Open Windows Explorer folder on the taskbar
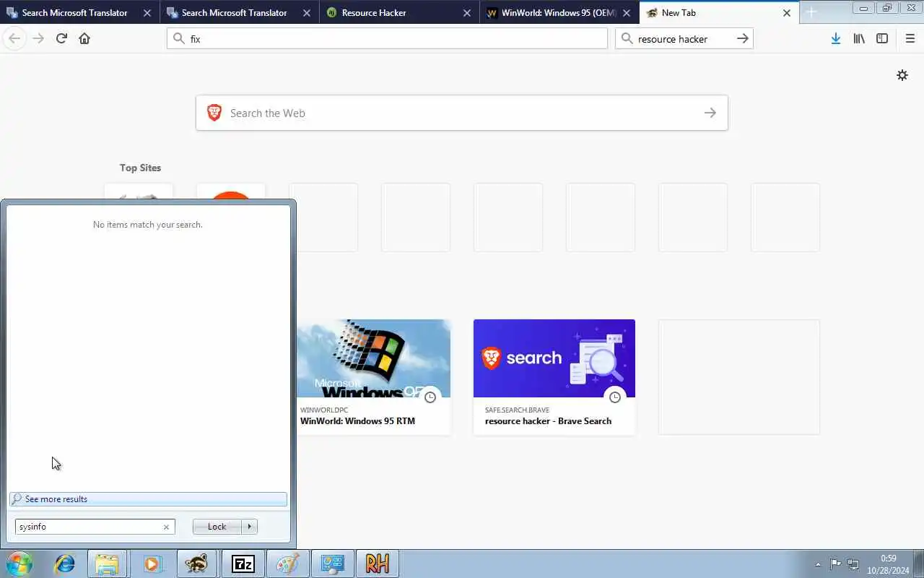 (x=107, y=564)
